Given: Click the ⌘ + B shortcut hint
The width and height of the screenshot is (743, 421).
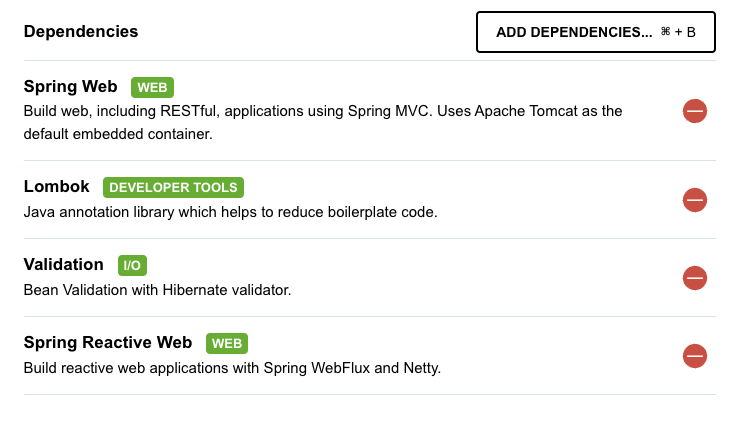Looking at the screenshot, I should 678,32.
